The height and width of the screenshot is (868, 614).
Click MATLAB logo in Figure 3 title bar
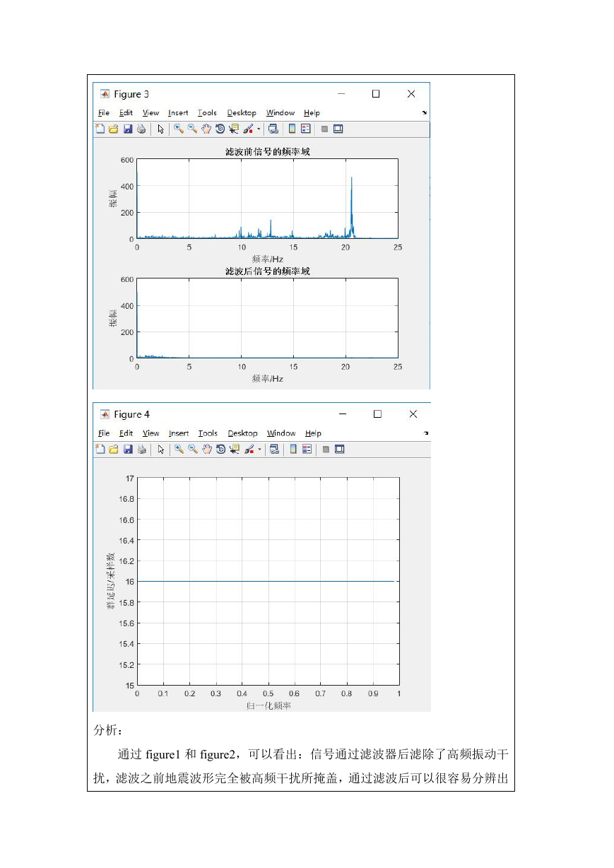tap(105, 94)
